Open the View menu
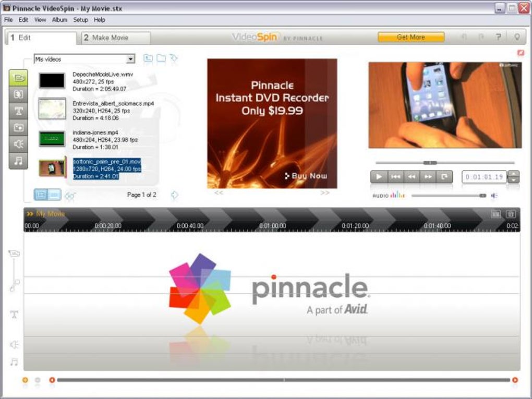532x399 pixels. (40, 20)
